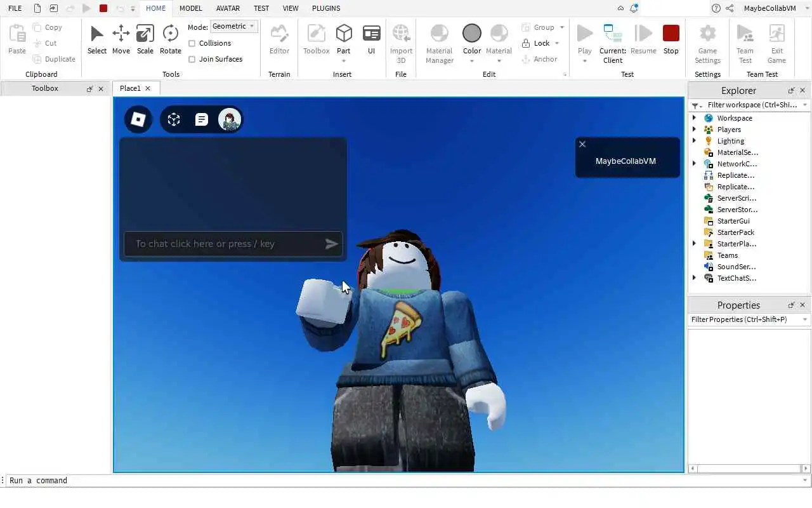Open the Mode Geometric dropdown
The width and height of the screenshot is (812, 508).
233,26
